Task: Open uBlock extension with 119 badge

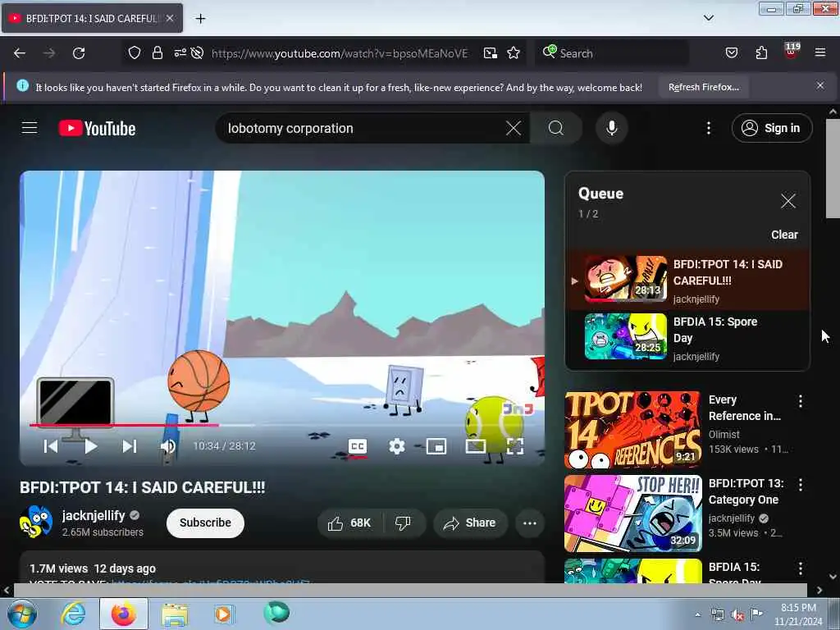Action: coord(792,50)
